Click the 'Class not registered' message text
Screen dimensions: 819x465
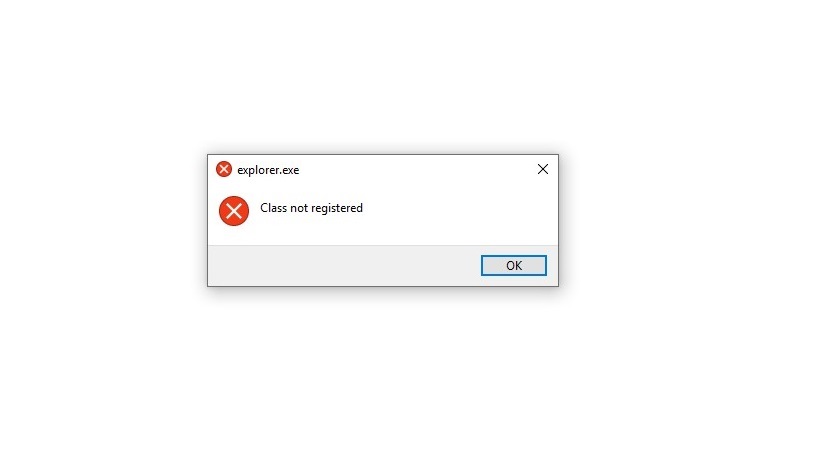(311, 208)
